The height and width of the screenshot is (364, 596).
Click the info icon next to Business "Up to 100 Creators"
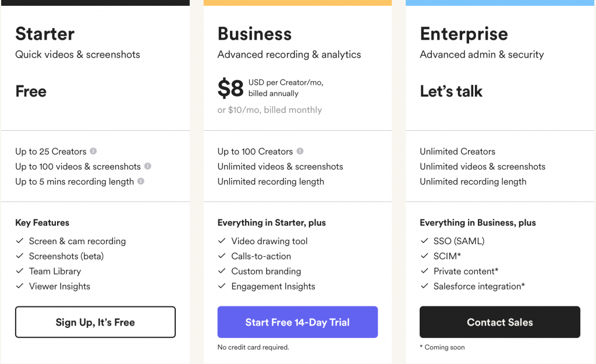pos(300,151)
